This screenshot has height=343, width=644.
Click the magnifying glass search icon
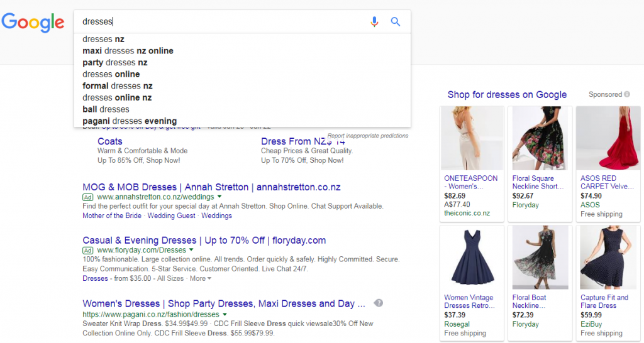pos(396,22)
